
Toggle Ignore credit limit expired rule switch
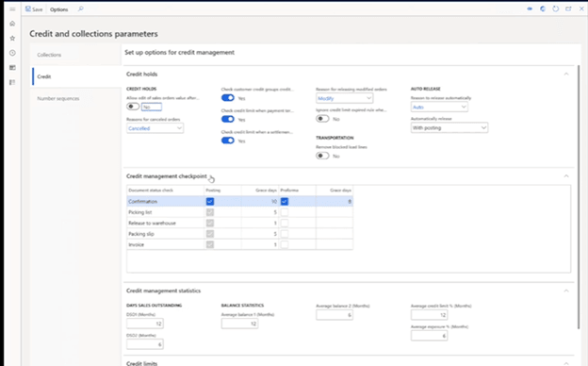click(322, 119)
